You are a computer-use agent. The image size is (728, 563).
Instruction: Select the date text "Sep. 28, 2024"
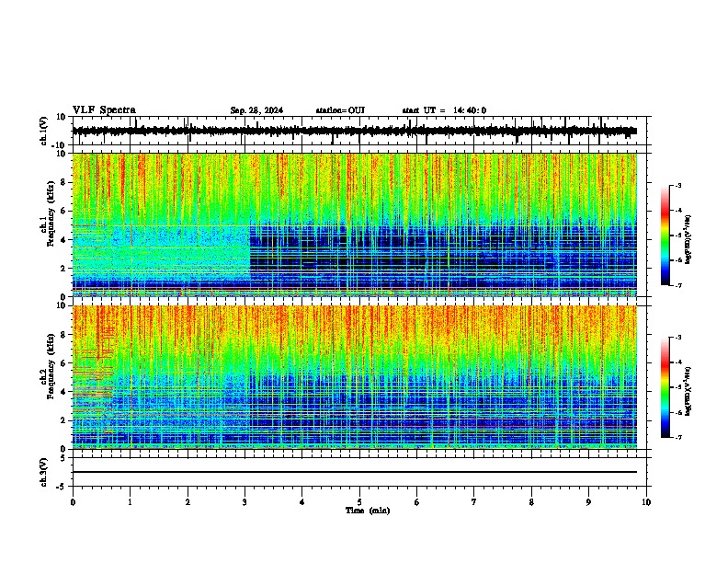(256, 110)
